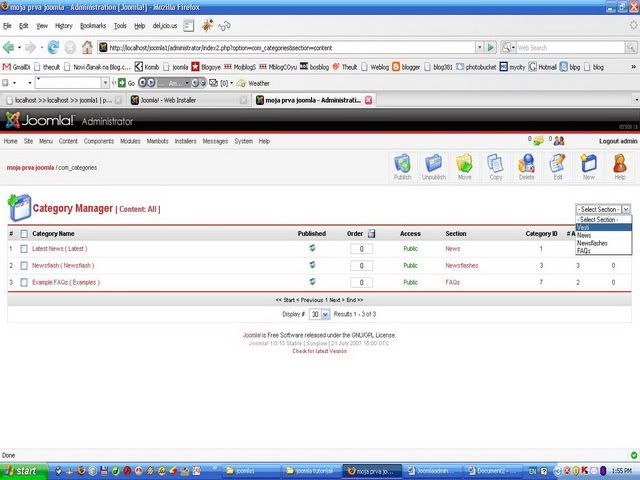
Task: Click the Firefox Home icon
Action: point(87,48)
